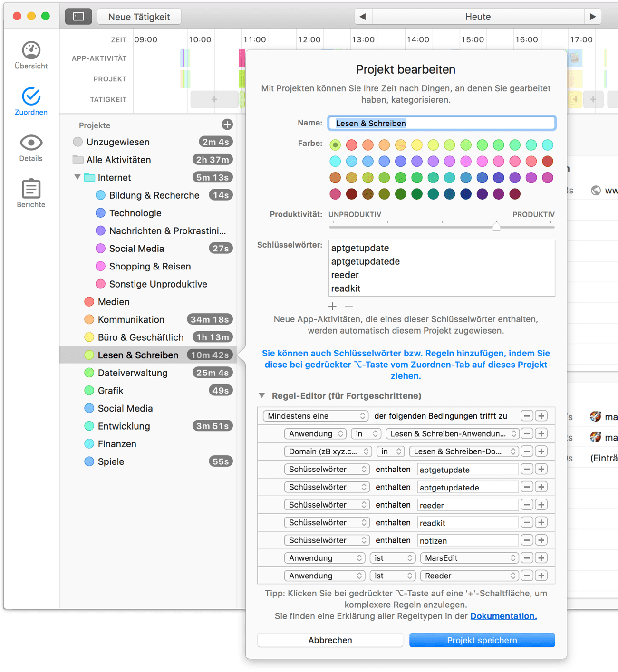The height and width of the screenshot is (672, 618).
Task: Open the Übersicht dashboard view
Action: [x=31, y=55]
